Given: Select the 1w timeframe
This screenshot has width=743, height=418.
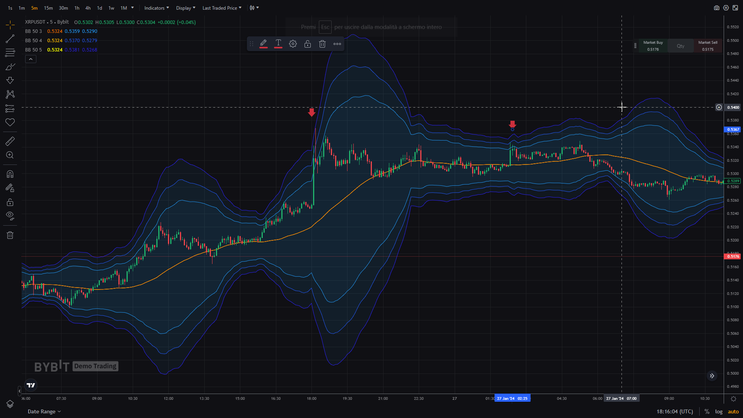Looking at the screenshot, I should click(111, 8).
